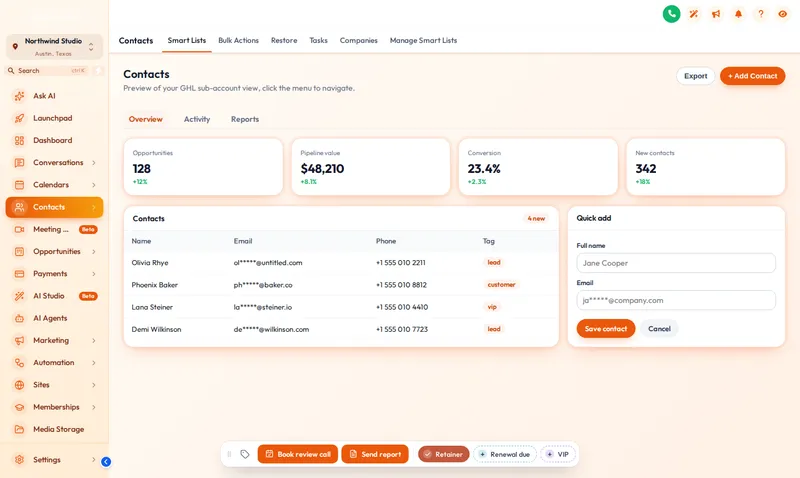The height and width of the screenshot is (478, 800).
Task: Click the Olivia Rhye contact name
Action: pyautogui.click(x=150, y=263)
